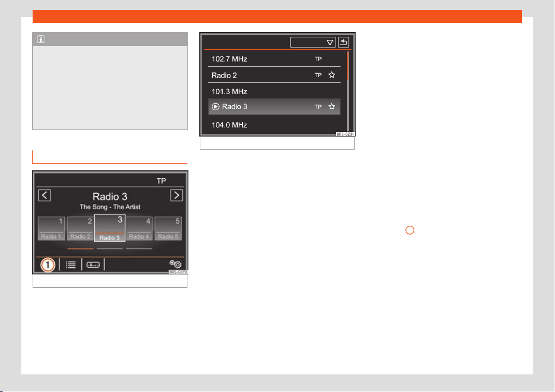The height and width of the screenshot is (392, 555).
Task: Choose the highlighted Radio 3 list row
Action: click(274, 107)
